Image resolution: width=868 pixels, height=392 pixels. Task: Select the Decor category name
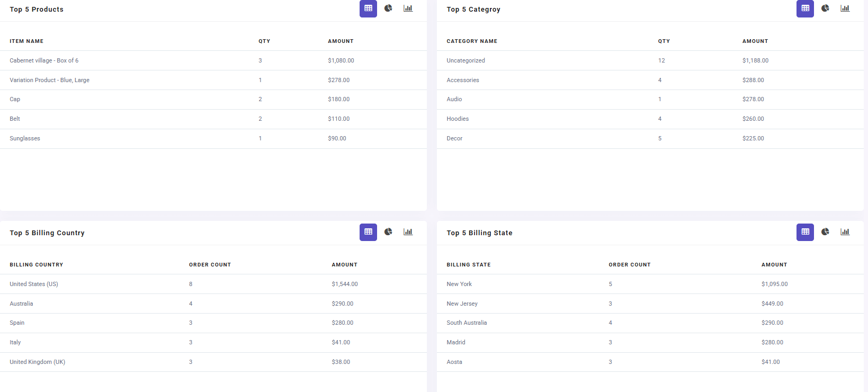tap(454, 138)
